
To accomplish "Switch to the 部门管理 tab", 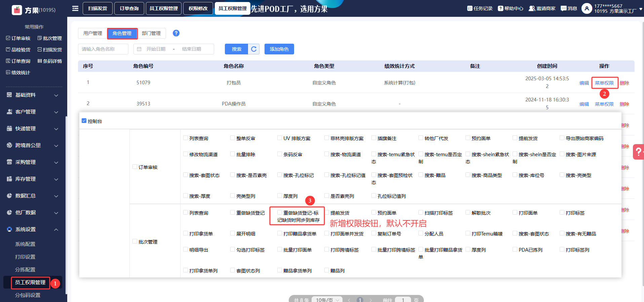I will pos(151,33).
